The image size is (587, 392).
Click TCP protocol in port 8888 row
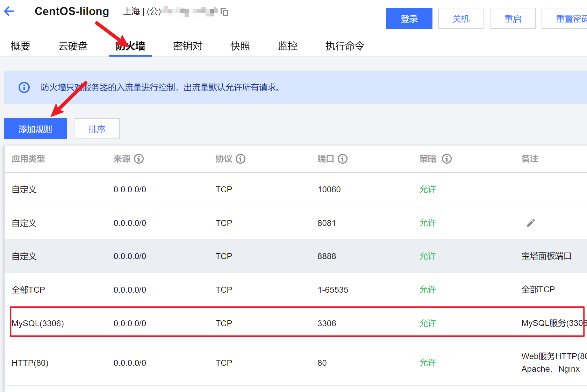click(x=224, y=256)
